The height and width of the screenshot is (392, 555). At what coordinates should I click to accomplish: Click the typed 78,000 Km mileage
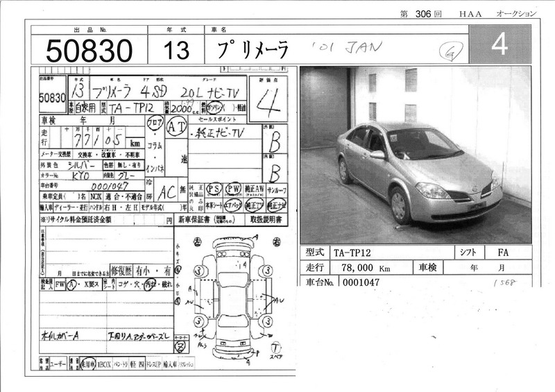pyautogui.click(x=366, y=268)
